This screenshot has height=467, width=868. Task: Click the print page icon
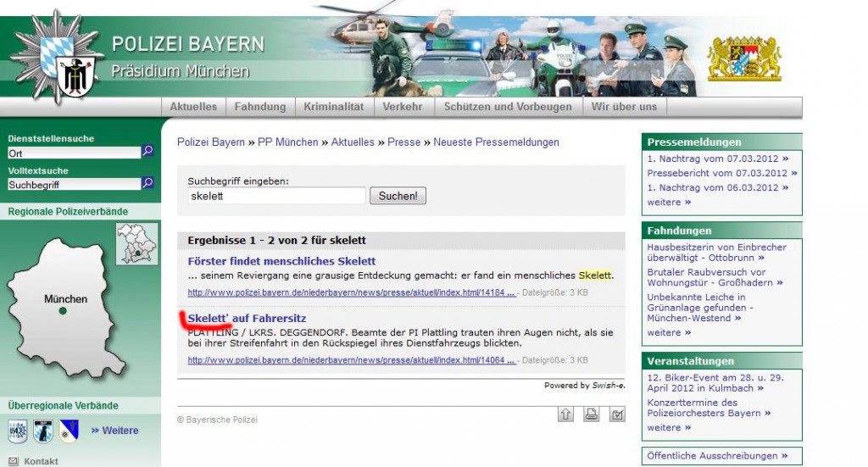592,414
